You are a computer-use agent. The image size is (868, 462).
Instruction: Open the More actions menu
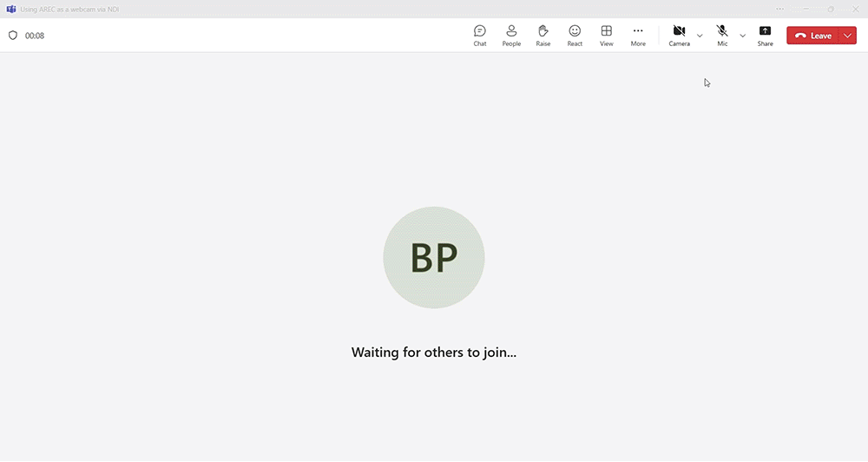pyautogui.click(x=638, y=35)
